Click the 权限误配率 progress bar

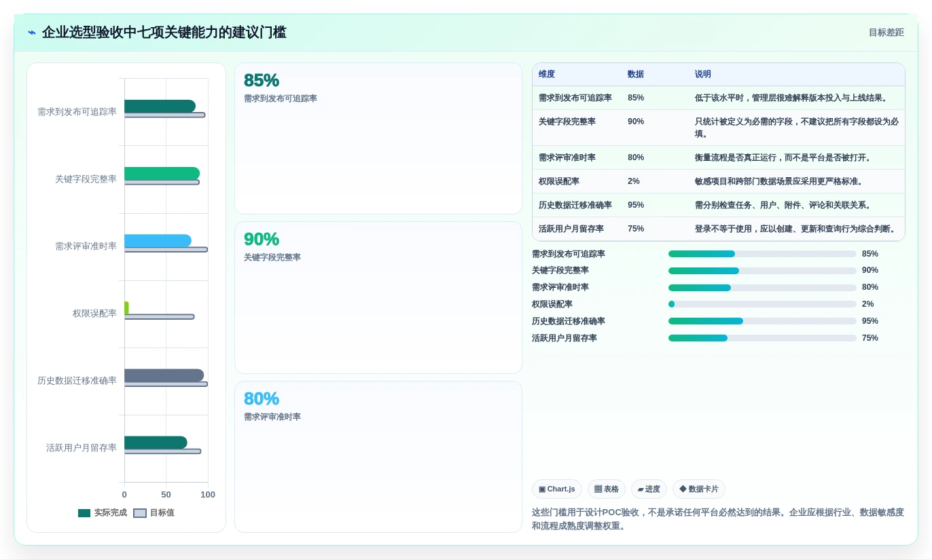coord(762,304)
